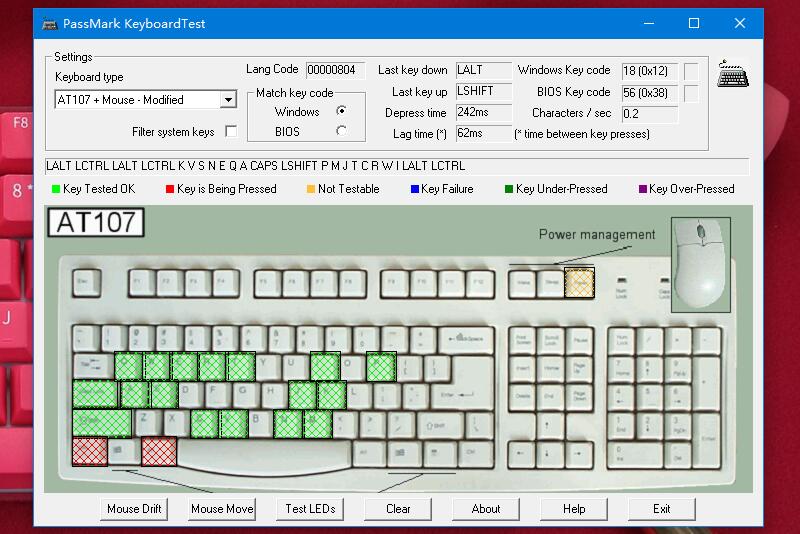Click the Delete key in navigation cluster
The width and height of the screenshot is (800, 534).
pyautogui.click(x=522, y=397)
